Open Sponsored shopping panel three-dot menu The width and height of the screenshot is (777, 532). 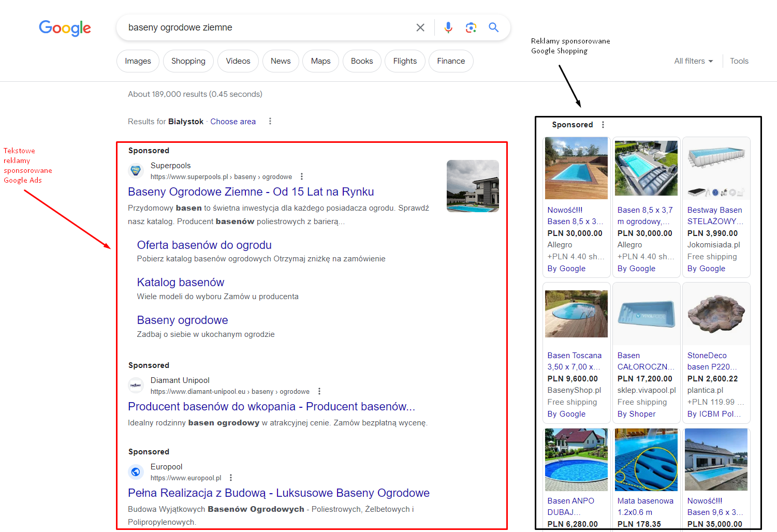(x=603, y=125)
